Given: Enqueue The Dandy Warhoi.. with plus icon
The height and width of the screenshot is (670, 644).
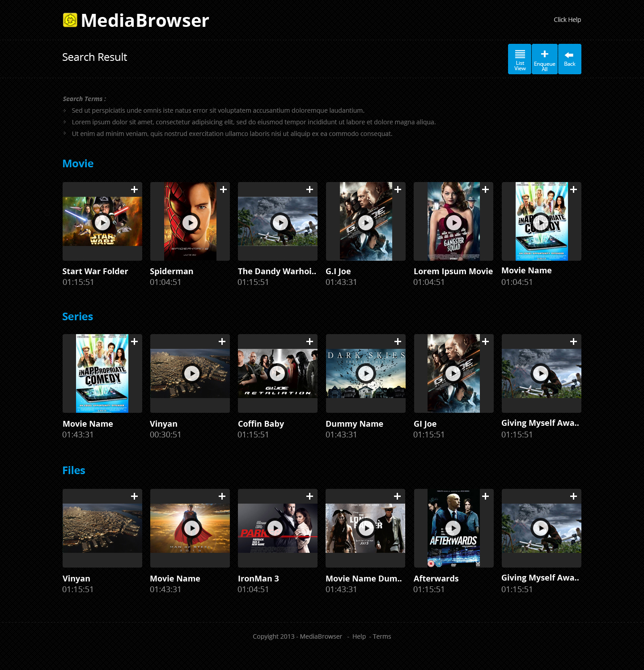Looking at the screenshot, I should (309, 190).
